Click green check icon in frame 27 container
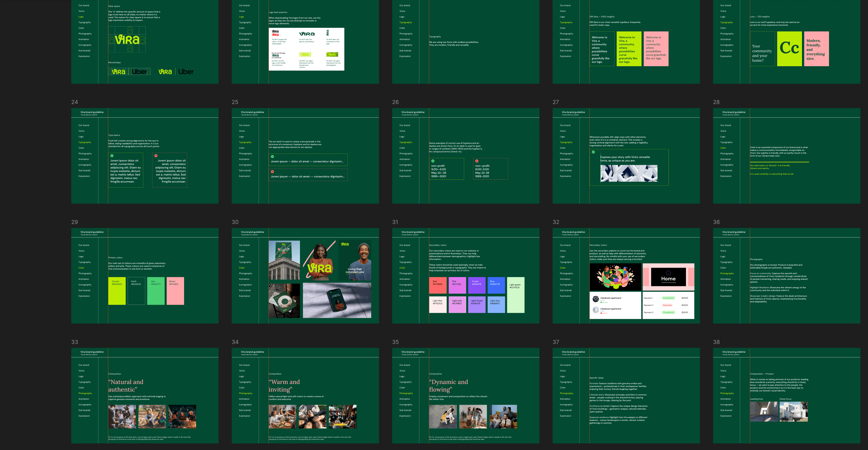Viewport: 868px width, 450px height. 593,152
